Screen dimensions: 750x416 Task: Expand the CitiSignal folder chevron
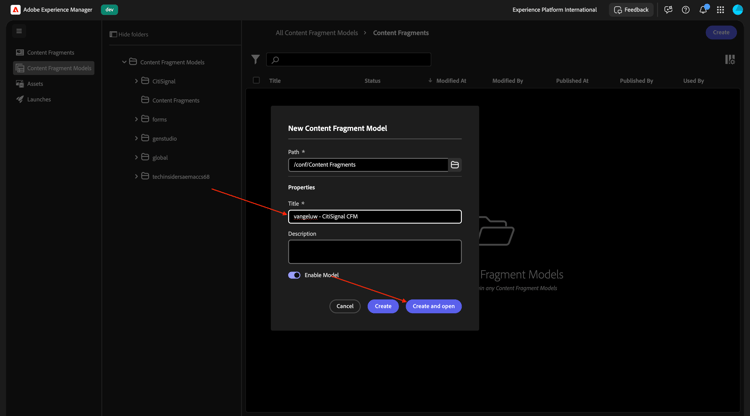(x=136, y=81)
